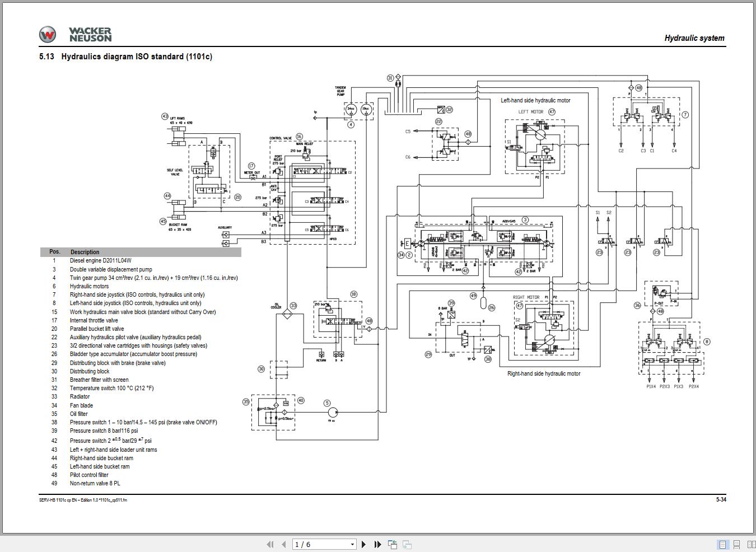Jump to the last page

[x=378, y=544]
